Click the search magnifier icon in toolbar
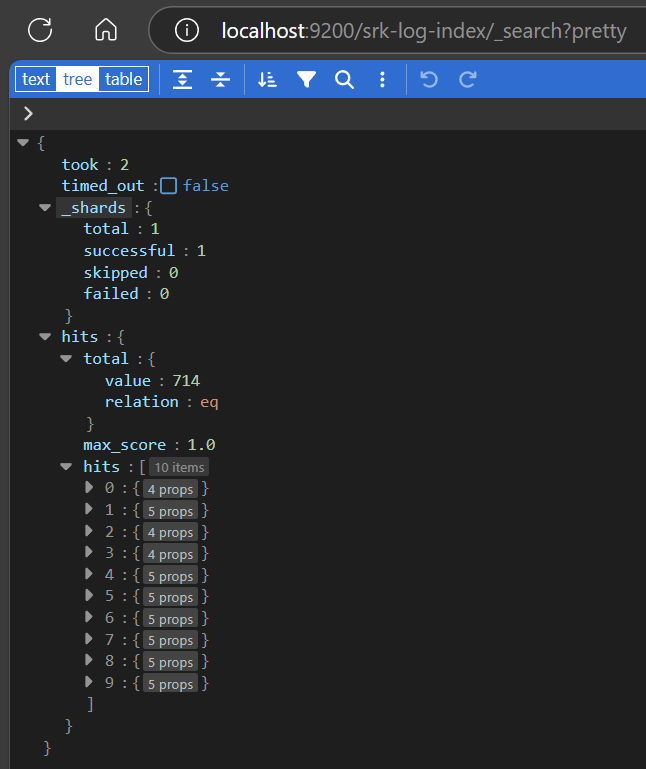 pyautogui.click(x=344, y=80)
